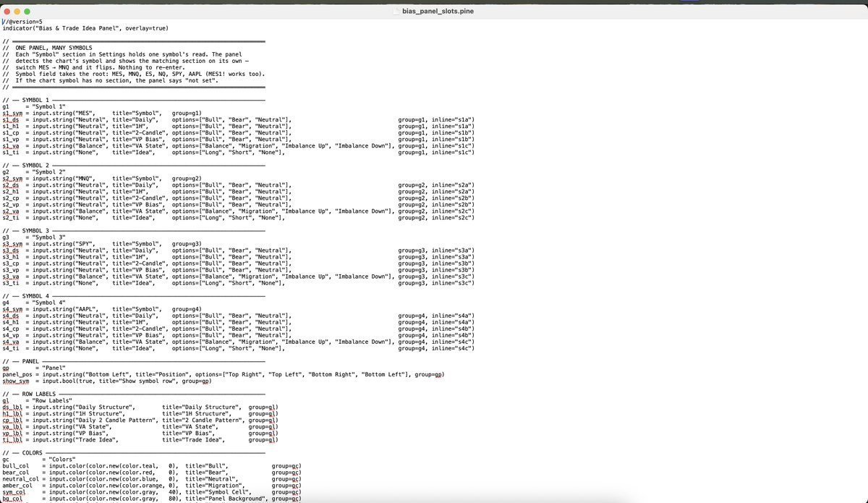The height and width of the screenshot is (503, 868).
Task: Click the s2_ds variable name
Action: click(12, 185)
